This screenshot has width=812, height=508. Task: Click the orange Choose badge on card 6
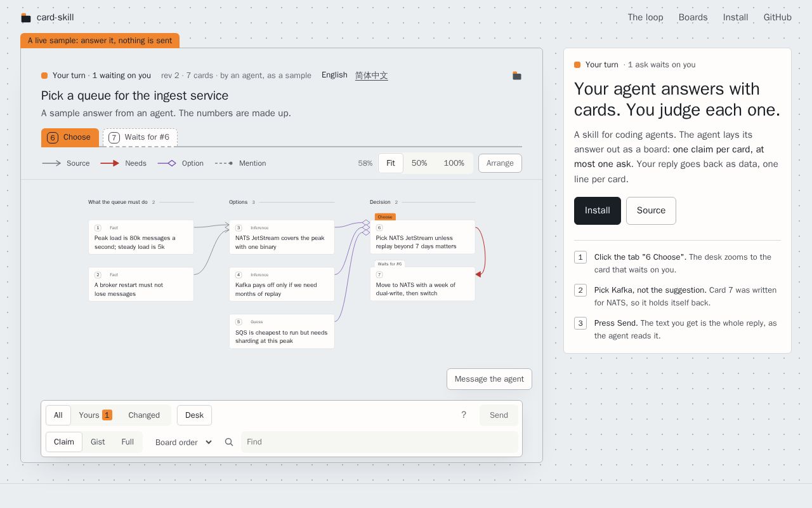pos(385,217)
